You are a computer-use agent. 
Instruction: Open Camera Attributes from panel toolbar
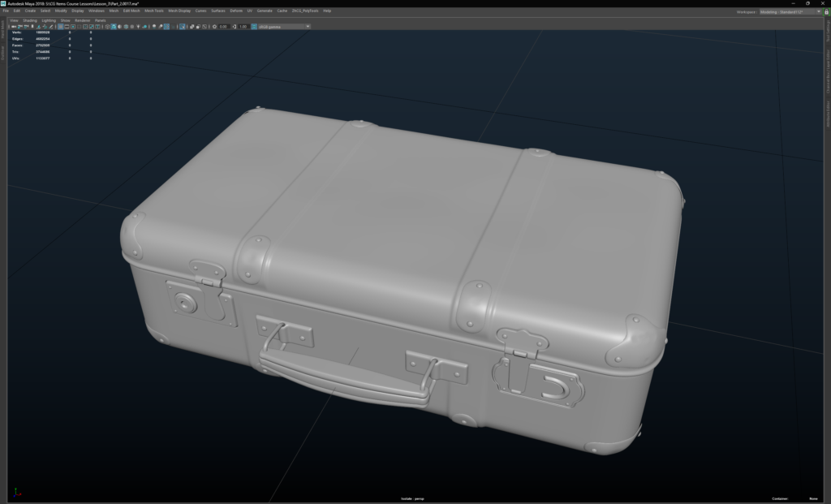click(25, 27)
